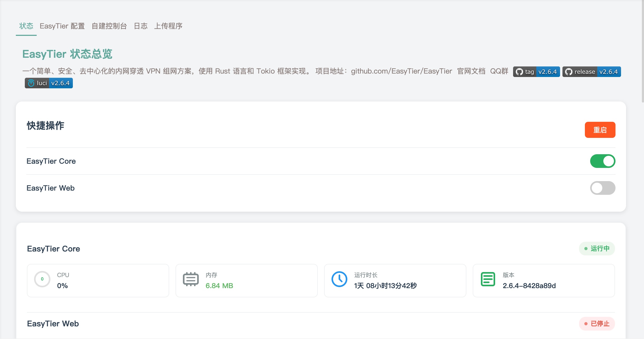Click the QQ群 link
This screenshot has height=339, width=644.
(x=499, y=71)
